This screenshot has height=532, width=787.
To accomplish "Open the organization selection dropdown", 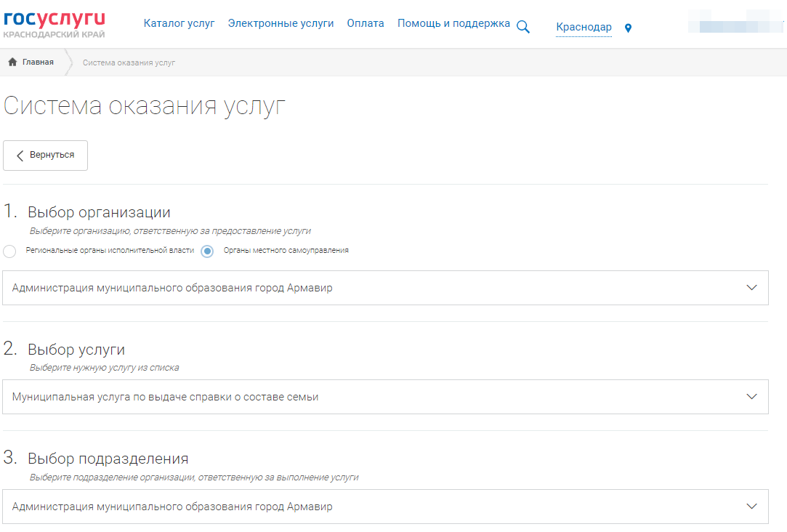I will click(x=385, y=288).
